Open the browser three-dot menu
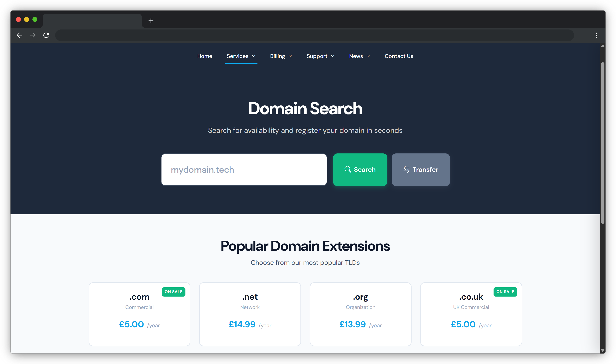The height and width of the screenshot is (364, 616). (596, 35)
